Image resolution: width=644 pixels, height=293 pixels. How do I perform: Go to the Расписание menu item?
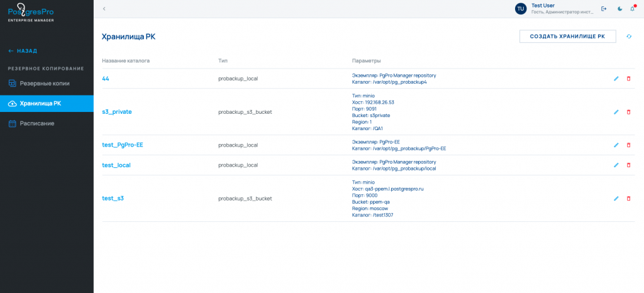[36, 123]
